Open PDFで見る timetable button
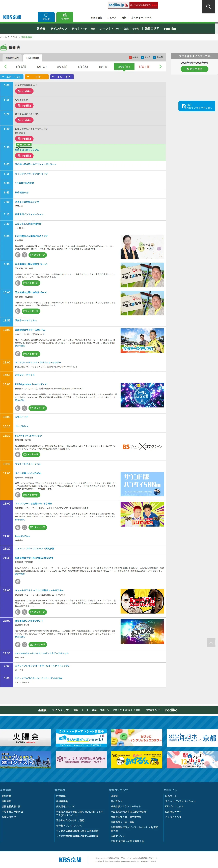218x868 pixels. click(x=195, y=69)
